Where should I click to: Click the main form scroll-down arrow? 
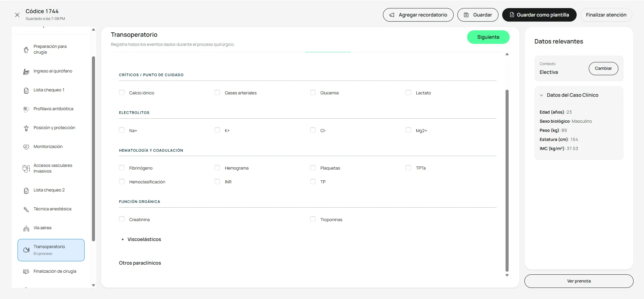(x=507, y=275)
